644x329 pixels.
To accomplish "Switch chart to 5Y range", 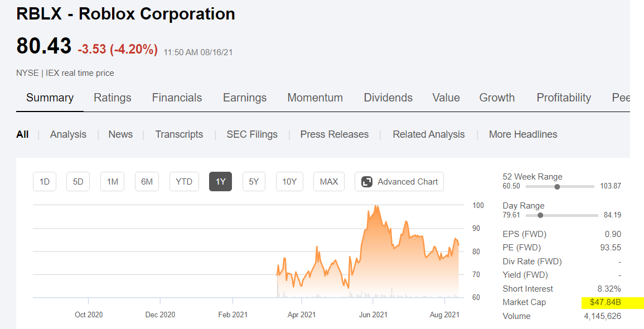I will pos(254,182).
